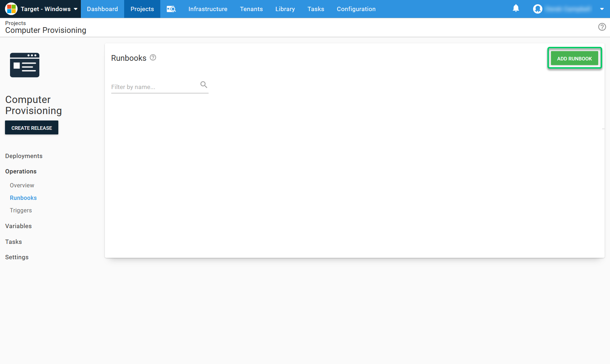Open the Triggers page in sidebar
This screenshot has width=610, height=364.
(x=21, y=210)
